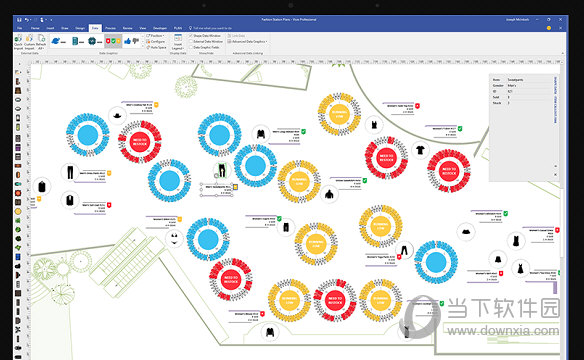This screenshot has height=360, width=584.
Task: Switch to the Design tab
Action: (x=80, y=28)
